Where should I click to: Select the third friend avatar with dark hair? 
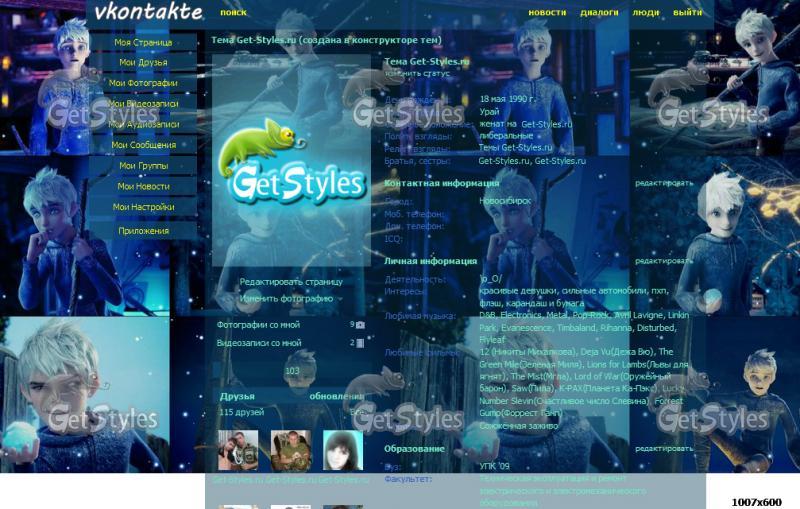coord(342,450)
